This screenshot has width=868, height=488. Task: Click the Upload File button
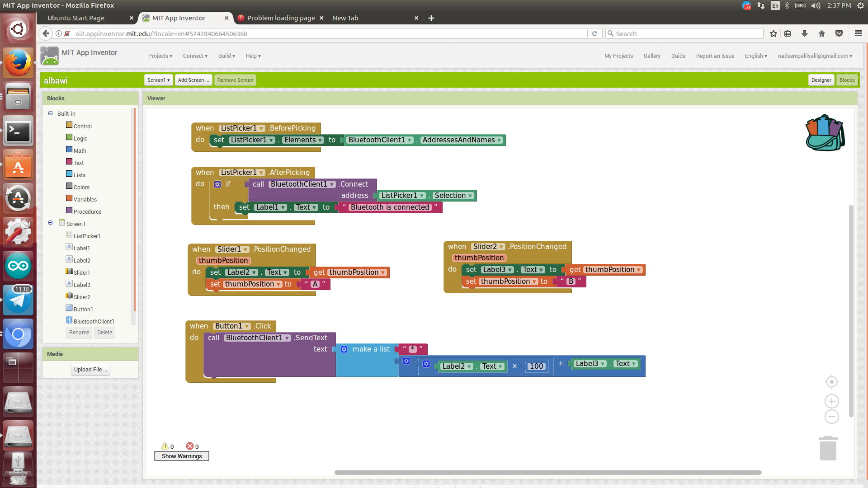pos(90,369)
